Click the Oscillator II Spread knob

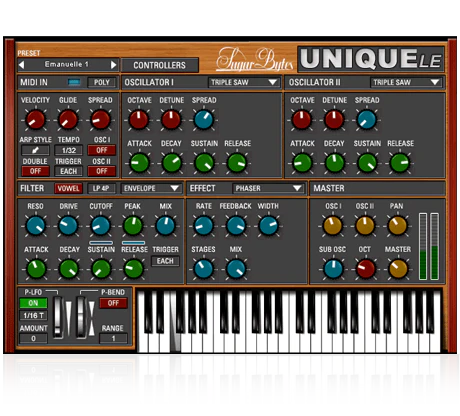coord(367,119)
